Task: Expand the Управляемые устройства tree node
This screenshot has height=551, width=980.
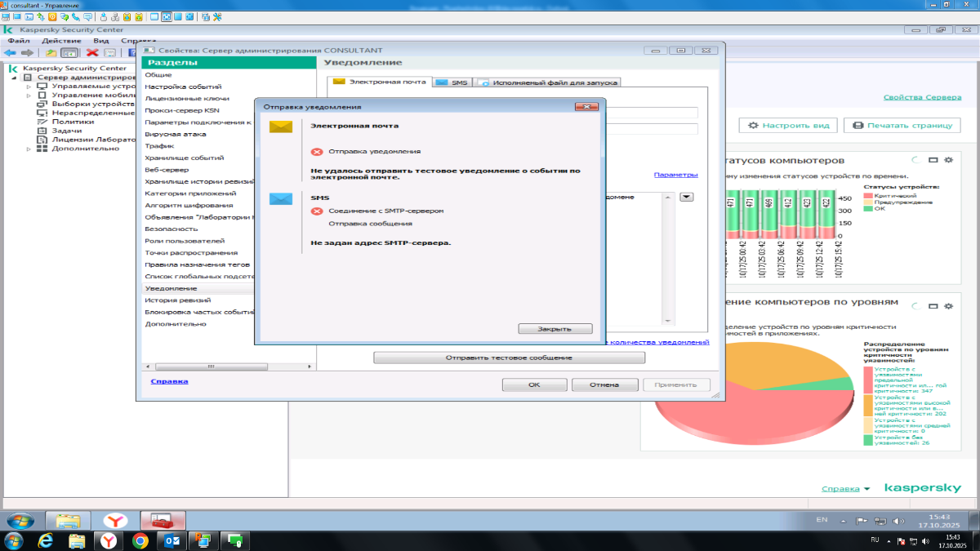Action: (x=29, y=86)
